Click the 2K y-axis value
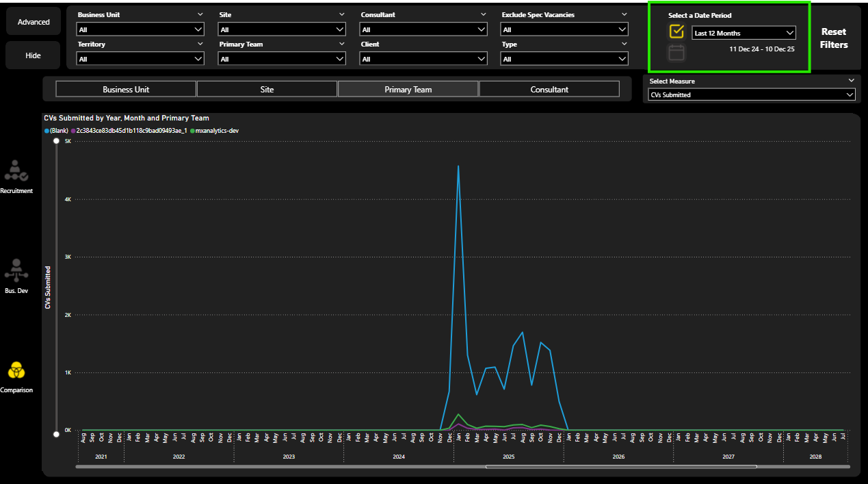This screenshot has height=484, width=868. tap(68, 315)
